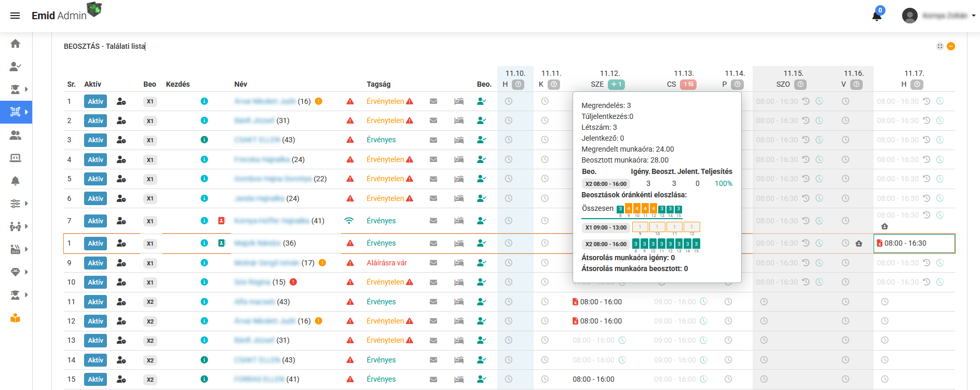
Task: Click the user-clock icon in row 2
Action: click(x=121, y=121)
